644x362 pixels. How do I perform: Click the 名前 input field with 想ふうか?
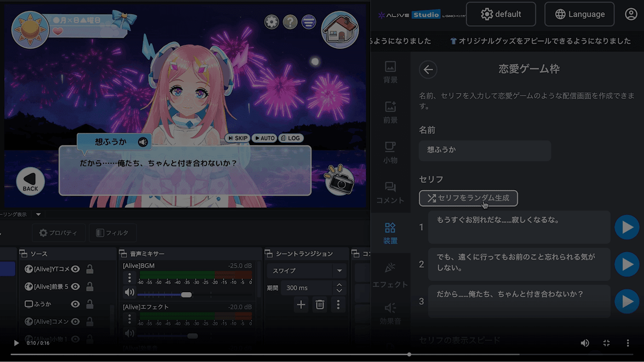(485, 150)
